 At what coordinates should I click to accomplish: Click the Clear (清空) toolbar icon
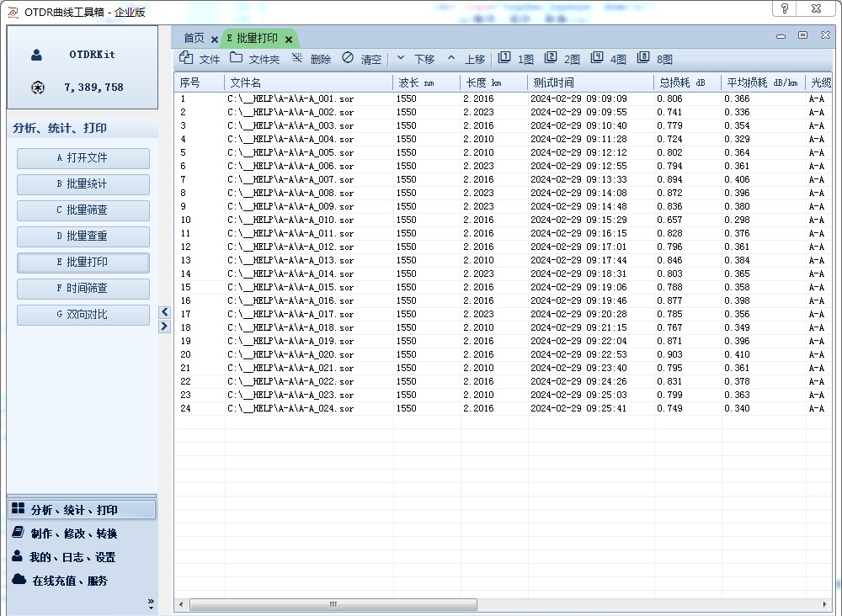point(348,58)
